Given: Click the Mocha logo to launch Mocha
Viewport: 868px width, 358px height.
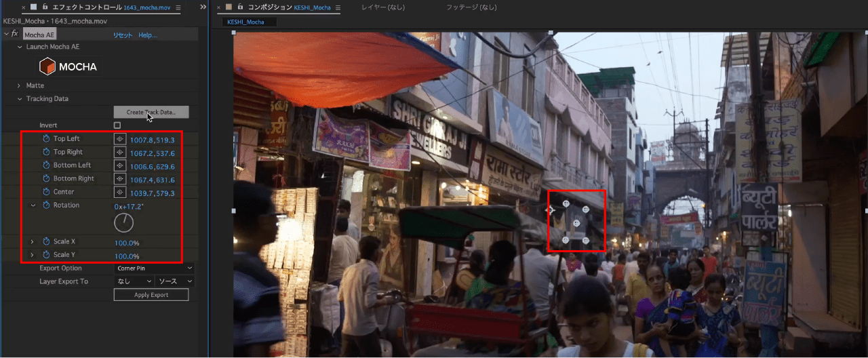Looking at the screenshot, I should click(x=68, y=66).
